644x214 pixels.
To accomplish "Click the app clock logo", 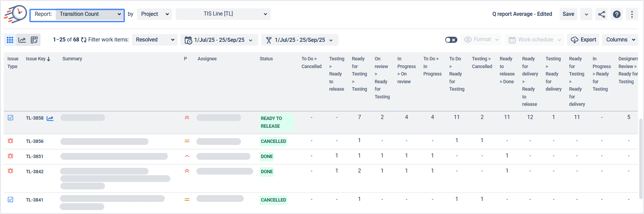I will point(16,14).
